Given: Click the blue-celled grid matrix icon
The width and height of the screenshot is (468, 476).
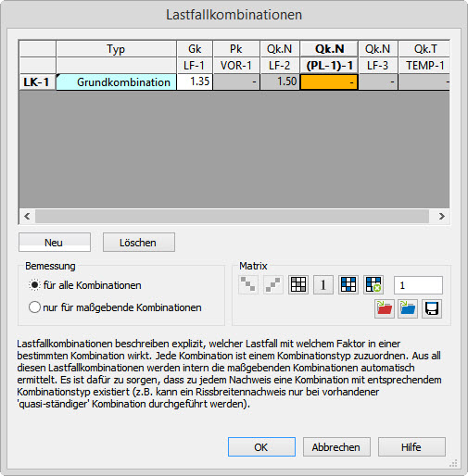Looking at the screenshot, I should pyautogui.click(x=348, y=284).
